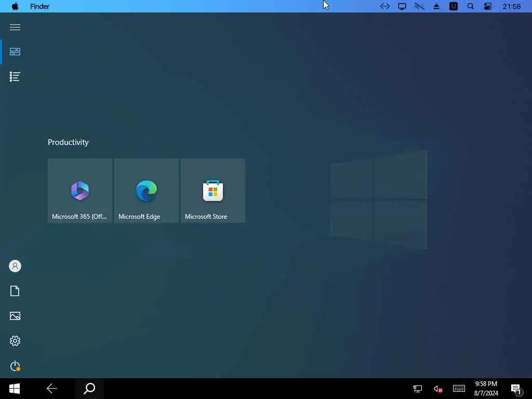Open the Finder menu
Screen dimensions: 532x399
point(39,6)
